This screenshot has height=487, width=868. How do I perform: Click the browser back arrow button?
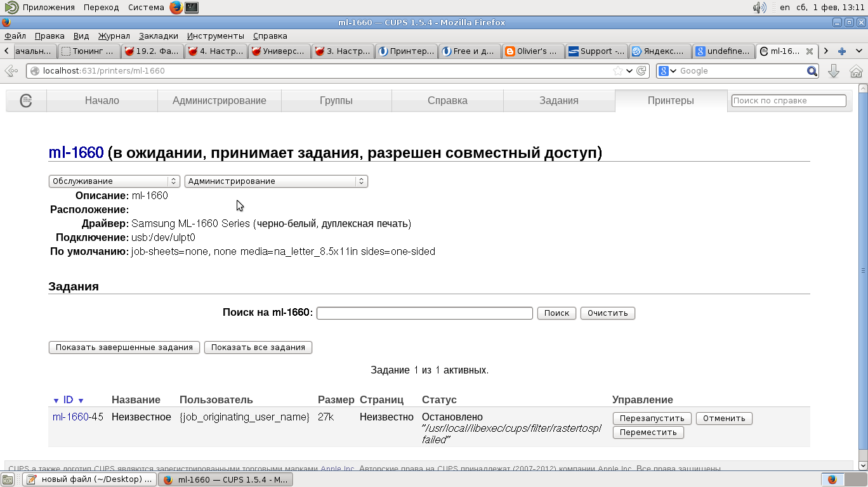point(11,71)
